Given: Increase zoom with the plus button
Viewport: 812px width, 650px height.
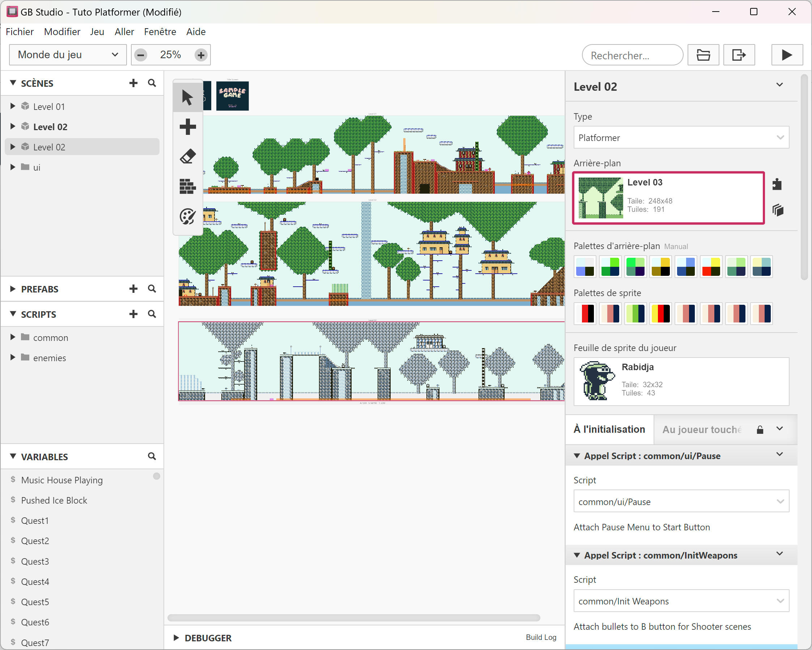Looking at the screenshot, I should 201,55.
